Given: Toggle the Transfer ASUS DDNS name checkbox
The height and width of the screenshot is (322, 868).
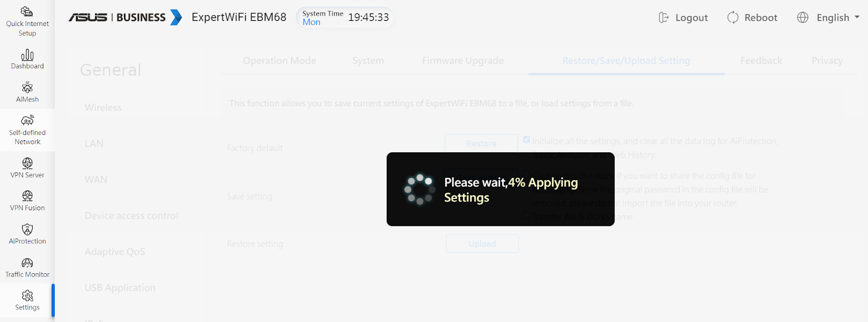Looking at the screenshot, I should pyautogui.click(x=526, y=215).
